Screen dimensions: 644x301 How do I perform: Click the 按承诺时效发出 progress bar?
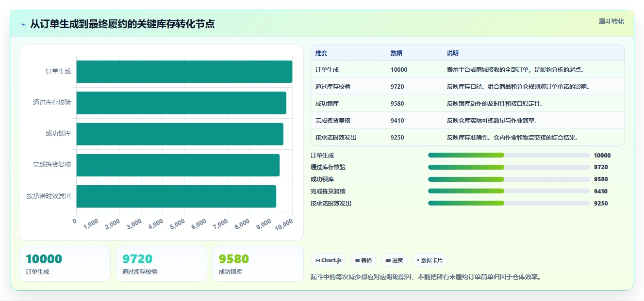[509, 204]
